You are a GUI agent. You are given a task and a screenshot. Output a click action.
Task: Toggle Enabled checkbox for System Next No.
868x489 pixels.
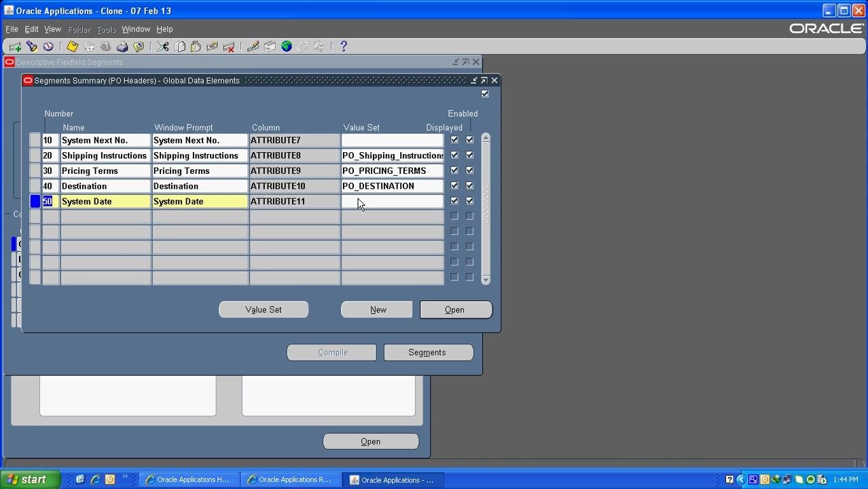pos(469,140)
